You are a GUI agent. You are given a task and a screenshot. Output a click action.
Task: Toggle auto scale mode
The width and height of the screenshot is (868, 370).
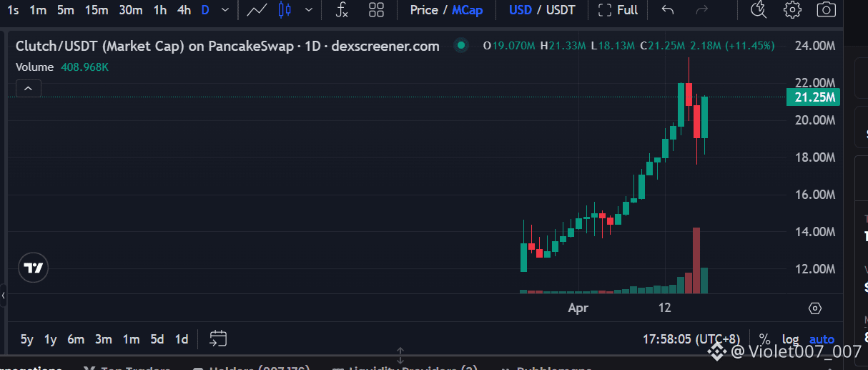pos(822,339)
